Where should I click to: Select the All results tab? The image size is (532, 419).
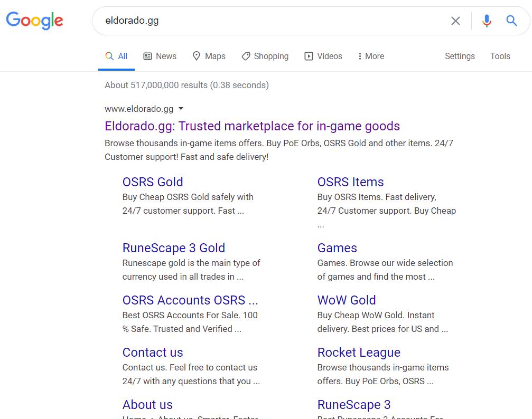click(116, 56)
